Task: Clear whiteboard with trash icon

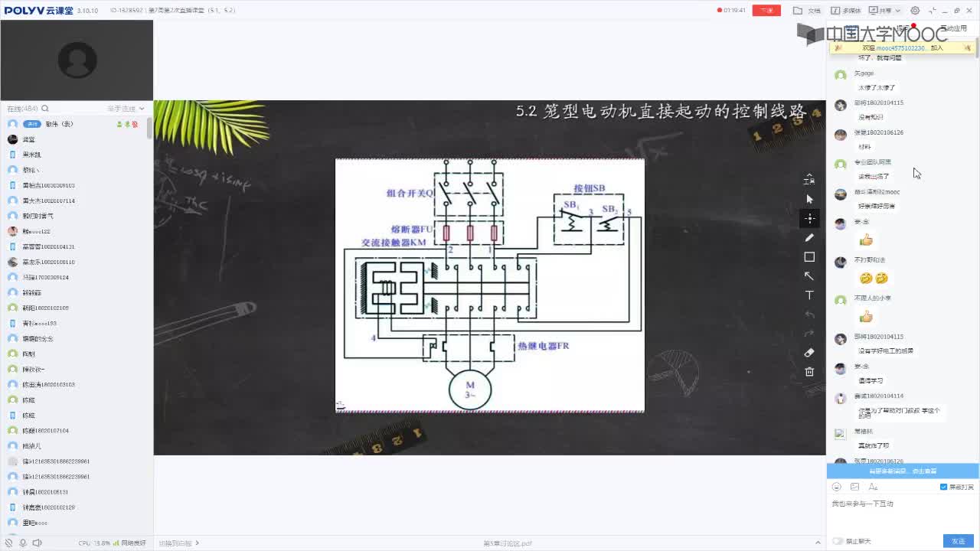Action: pyautogui.click(x=809, y=372)
